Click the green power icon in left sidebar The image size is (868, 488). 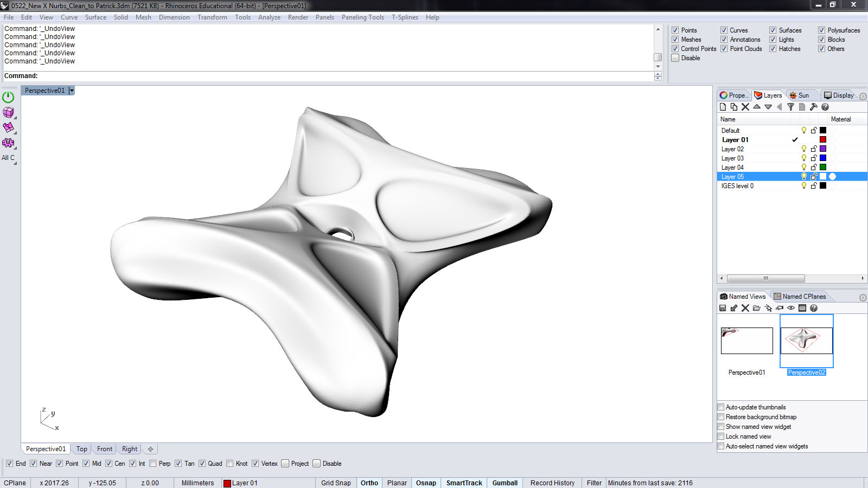tap(8, 97)
